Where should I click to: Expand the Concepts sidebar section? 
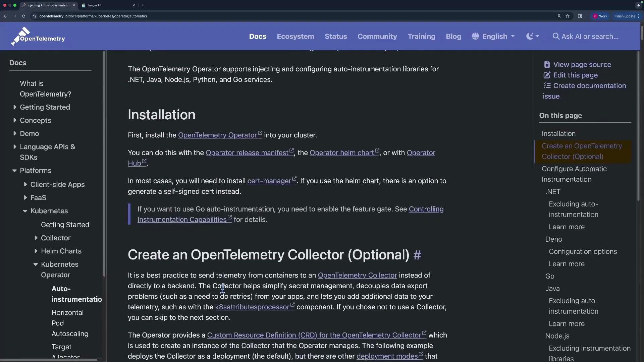[x=15, y=120]
